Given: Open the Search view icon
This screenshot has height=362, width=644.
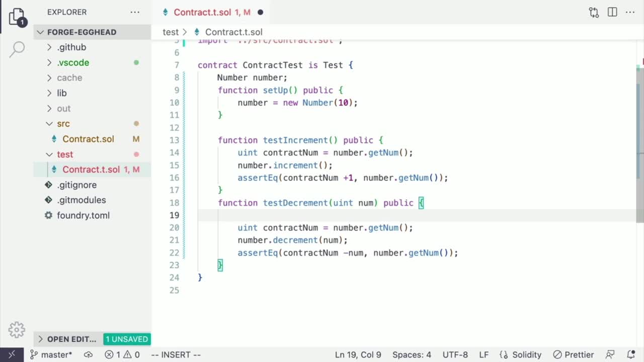Looking at the screenshot, I should pos(17,49).
